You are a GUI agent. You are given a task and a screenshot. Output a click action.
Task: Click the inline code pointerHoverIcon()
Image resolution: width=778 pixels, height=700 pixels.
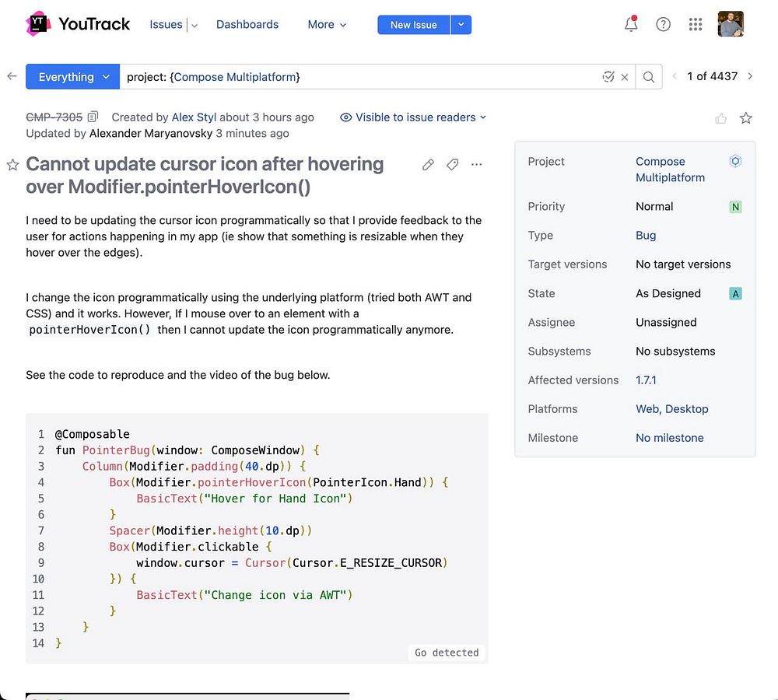click(89, 330)
